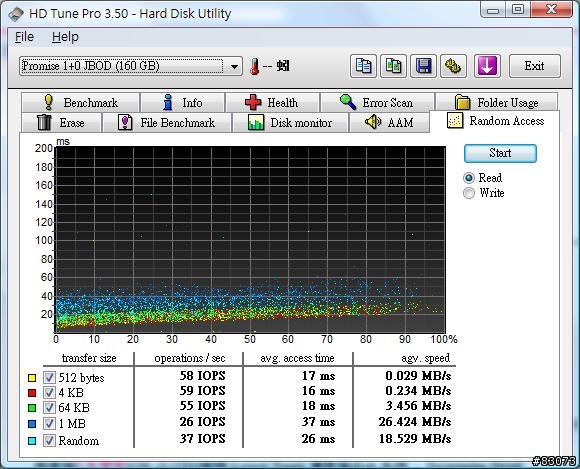Image resolution: width=580 pixels, height=469 pixels.
Task: Open the File menu
Action: click(x=24, y=37)
